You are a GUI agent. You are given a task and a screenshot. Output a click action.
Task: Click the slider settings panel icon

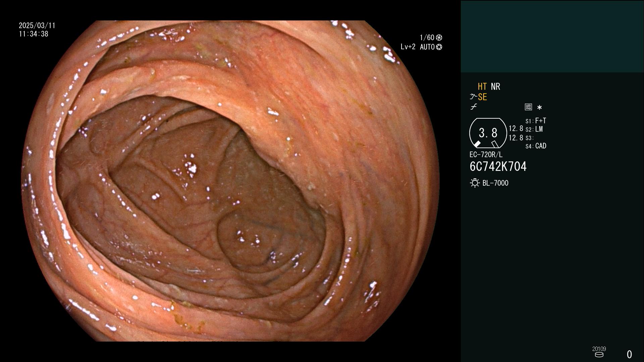click(528, 107)
